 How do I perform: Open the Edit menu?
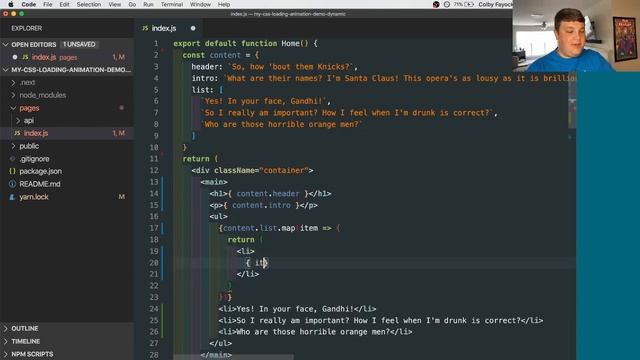[64, 4]
